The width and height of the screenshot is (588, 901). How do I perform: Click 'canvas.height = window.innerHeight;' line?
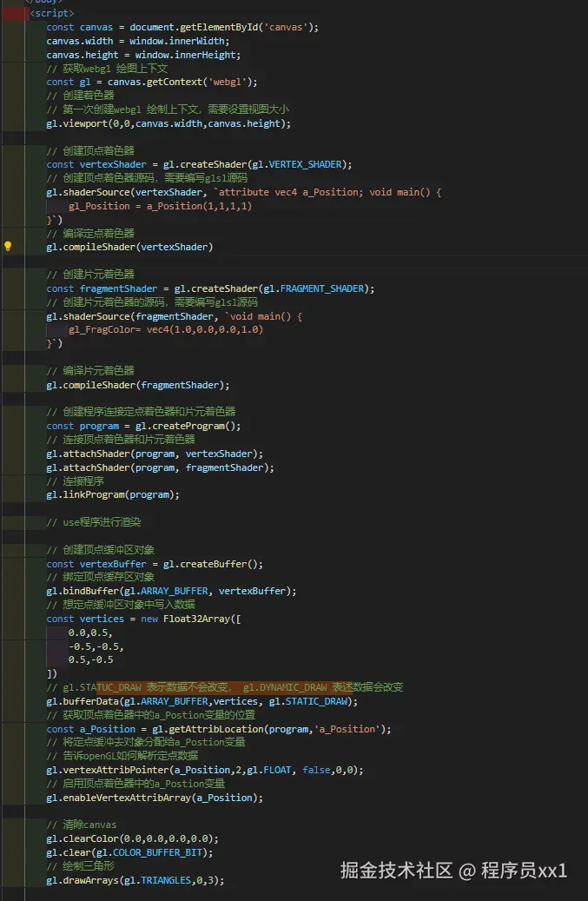143,55
